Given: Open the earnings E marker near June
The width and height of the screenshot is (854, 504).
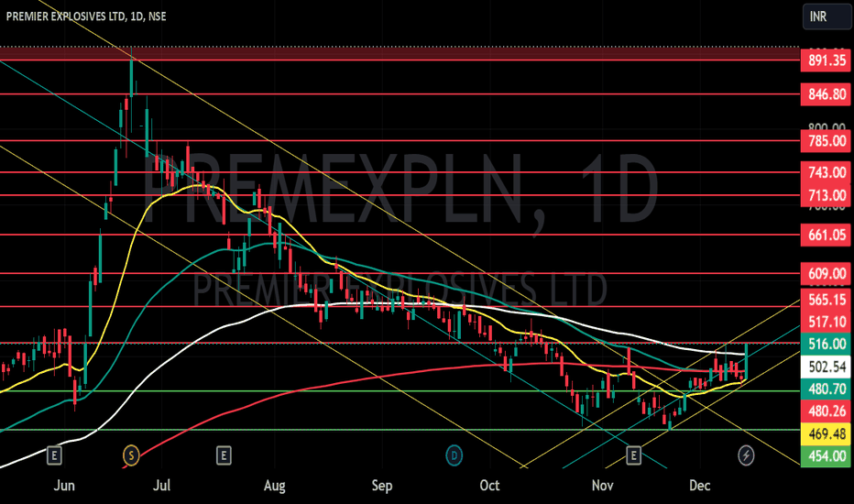Looking at the screenshot, I should tap(54, 455).
